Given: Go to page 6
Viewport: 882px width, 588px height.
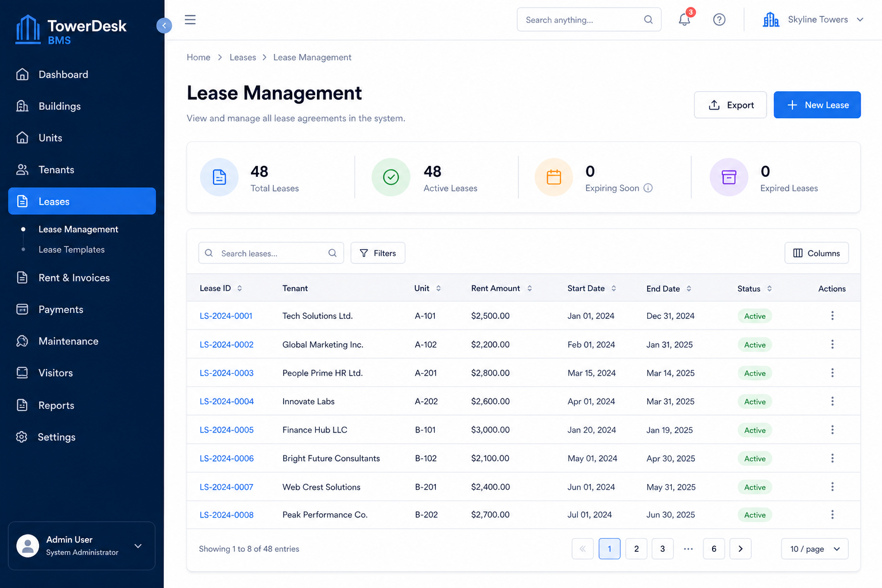Looking at the screenshot, I should (714, 549).
